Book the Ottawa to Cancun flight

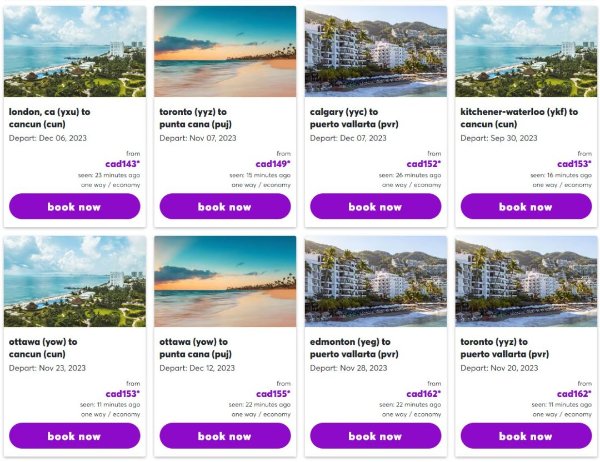click(x=74, y=436)
